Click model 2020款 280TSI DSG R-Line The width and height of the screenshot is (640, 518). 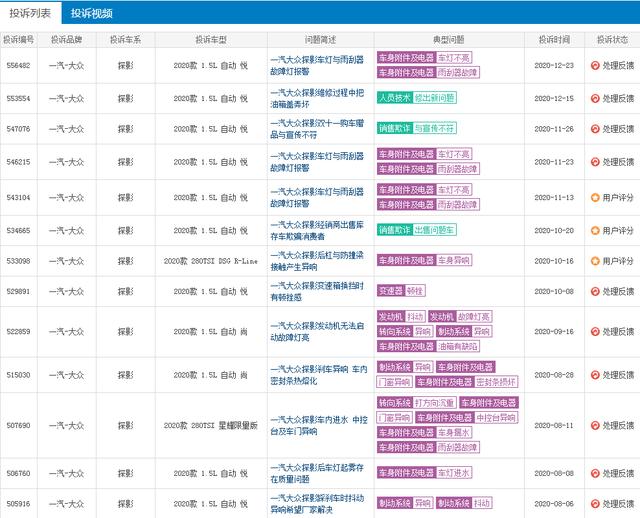(x=211, y=261)
